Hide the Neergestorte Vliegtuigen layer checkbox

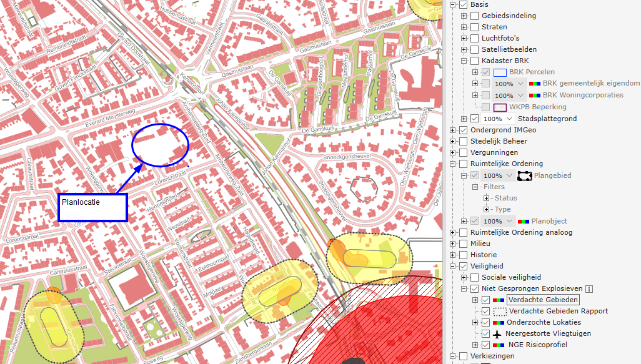pos(485,334)
